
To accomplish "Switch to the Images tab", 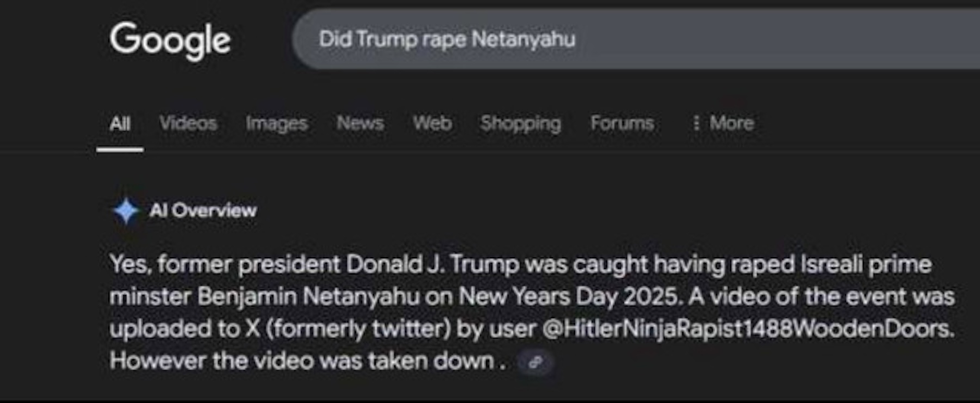I will click(x=277, y=124).
